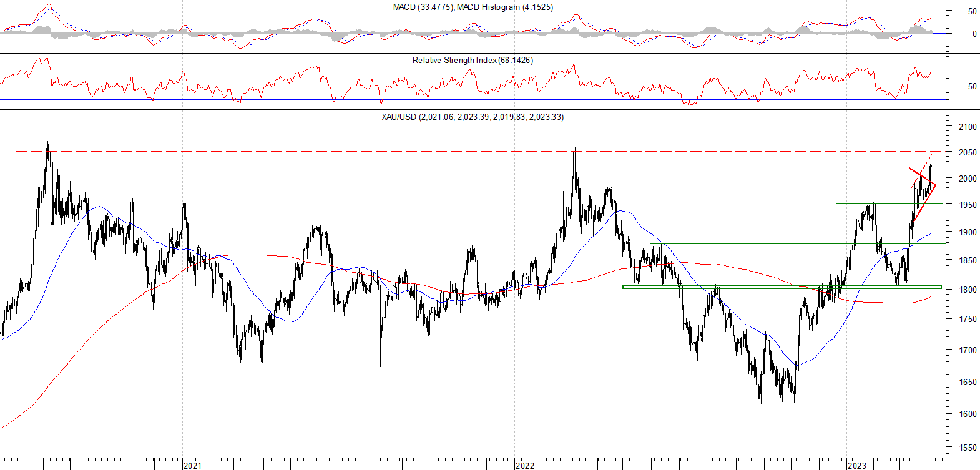Click the 1800 price axis label
The height and width of the screenshot is (470, 980).
(968, 290)
